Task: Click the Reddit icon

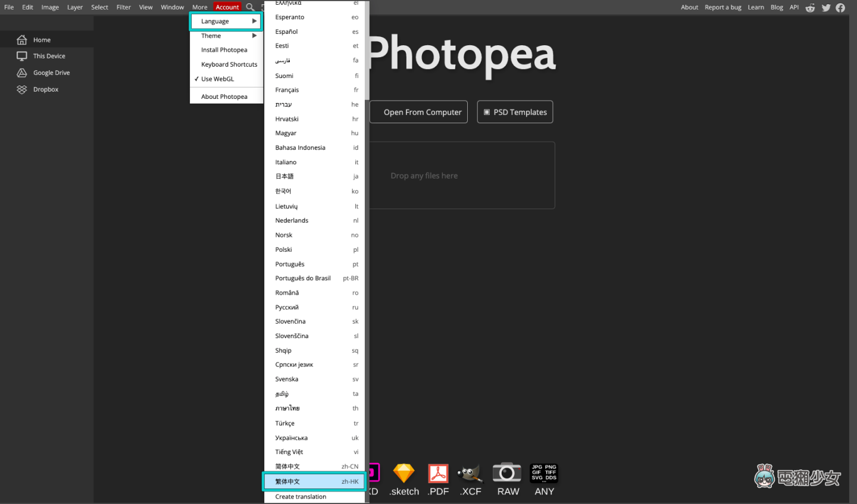Action: (810, 7)
